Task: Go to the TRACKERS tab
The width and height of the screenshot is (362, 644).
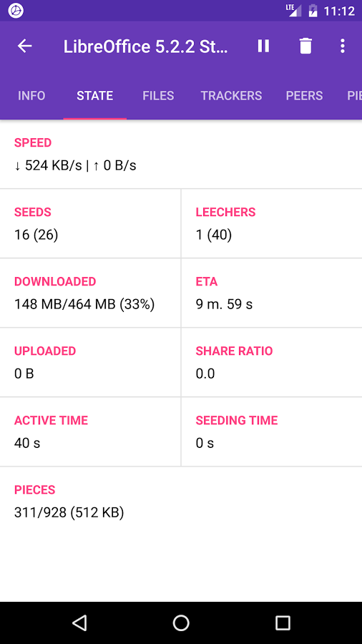Action: click(x=232, y=96)
